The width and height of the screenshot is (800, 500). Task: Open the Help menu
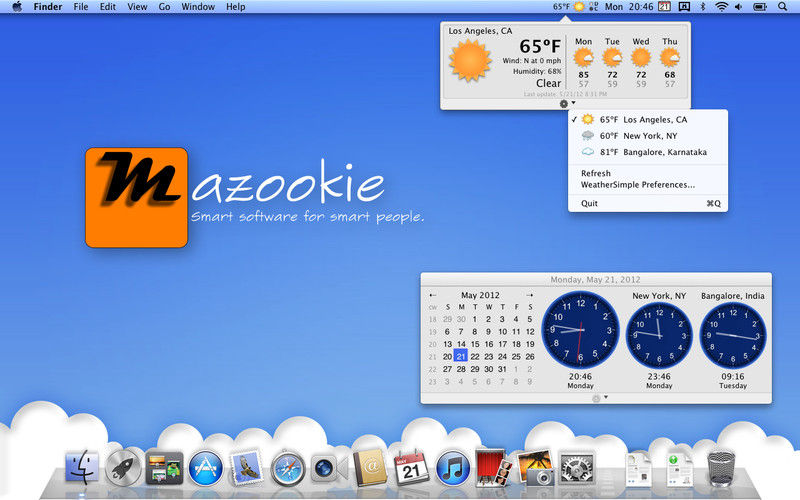click(236, 7)
